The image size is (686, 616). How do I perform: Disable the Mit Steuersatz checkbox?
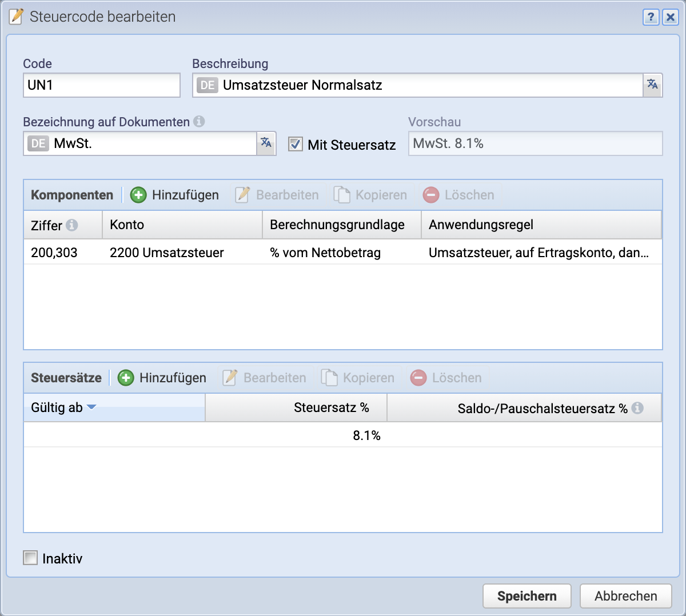tap(295, 145)
